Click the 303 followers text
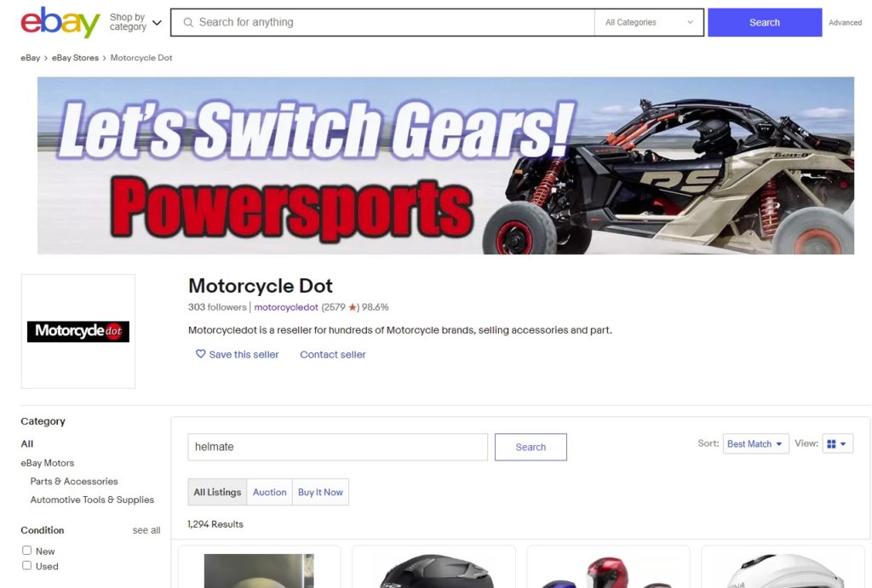Image resolution: width=872 pixels, height=588 pixels. pos(217,307)
